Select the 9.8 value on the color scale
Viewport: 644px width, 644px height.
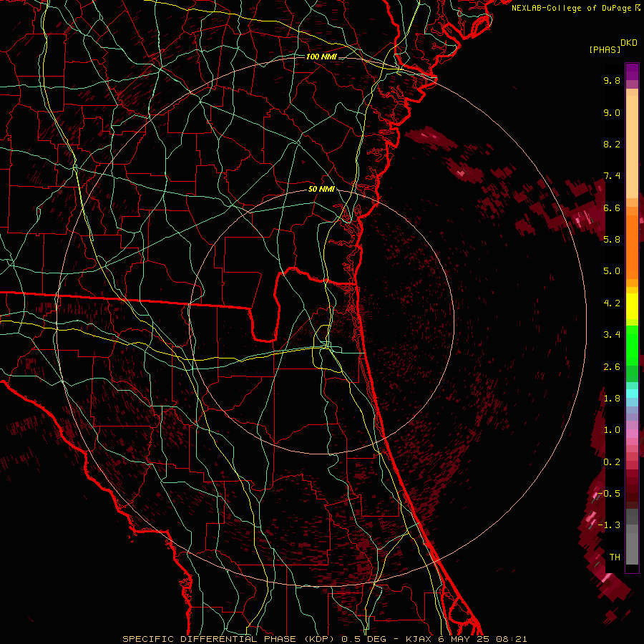(x=612, y=80)
